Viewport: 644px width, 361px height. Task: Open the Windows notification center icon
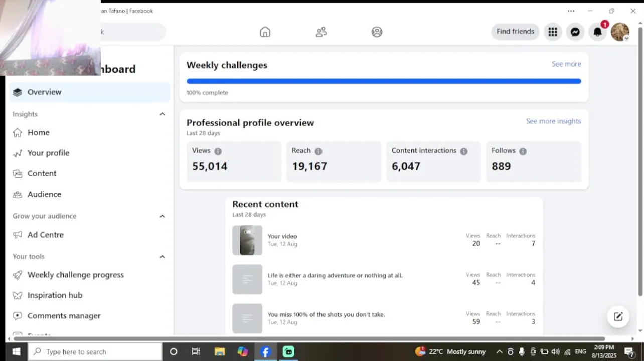click(629, 352)
